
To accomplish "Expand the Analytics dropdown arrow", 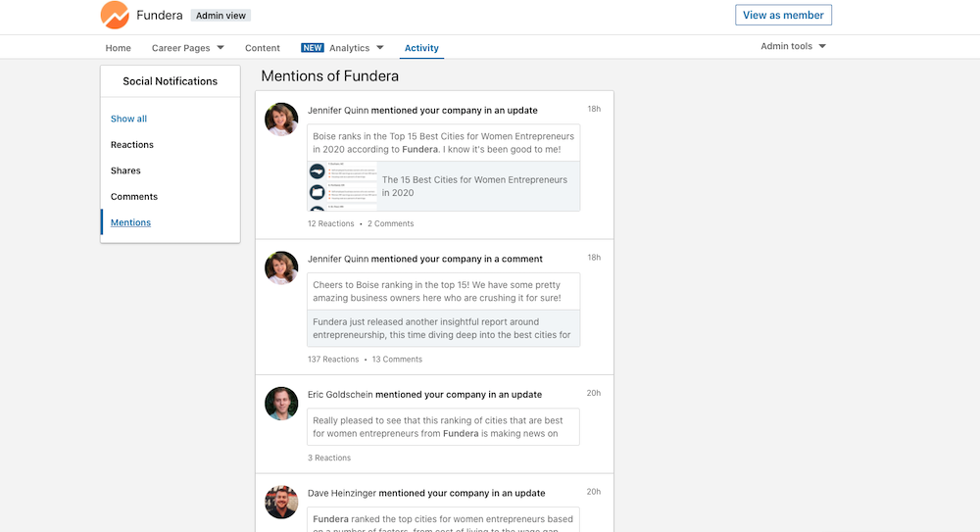I will coord(380,47).
